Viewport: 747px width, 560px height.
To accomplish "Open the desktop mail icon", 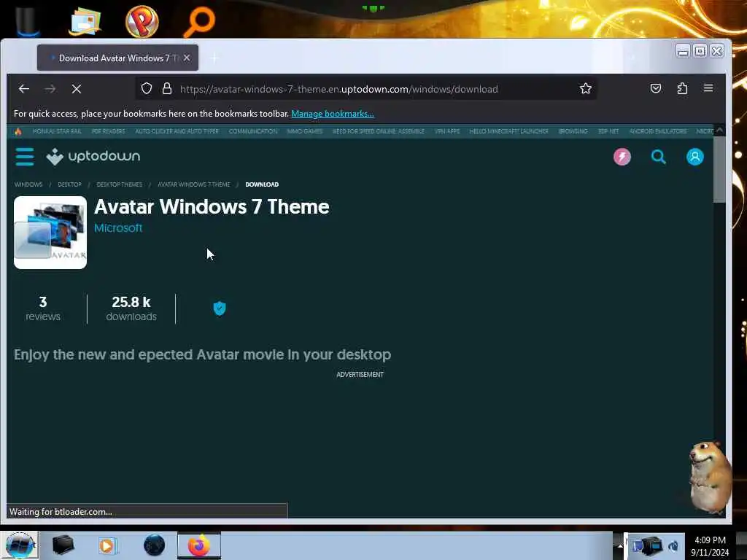I will click(85, 21).
